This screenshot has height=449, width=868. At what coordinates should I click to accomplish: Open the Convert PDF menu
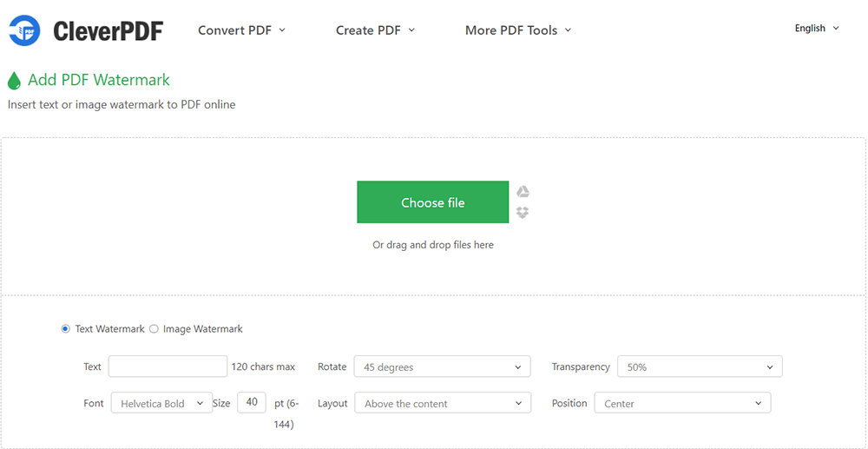(241, 30)
